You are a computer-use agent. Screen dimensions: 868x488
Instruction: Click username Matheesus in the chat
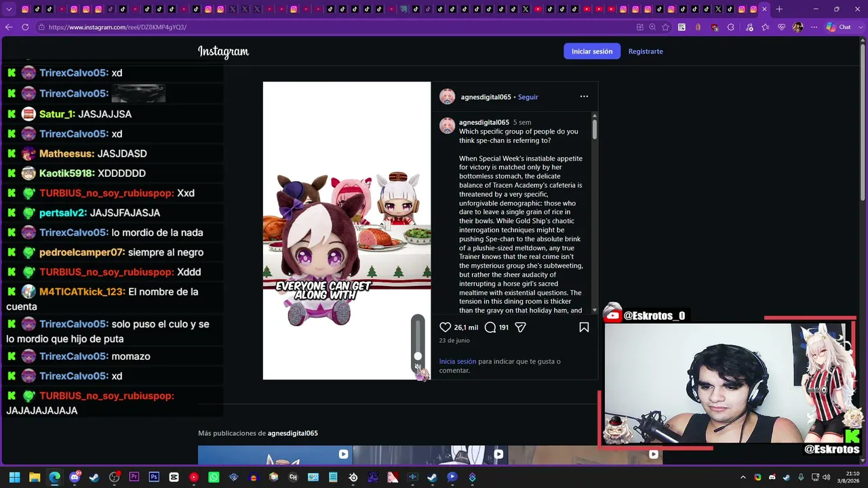[66, 154]
